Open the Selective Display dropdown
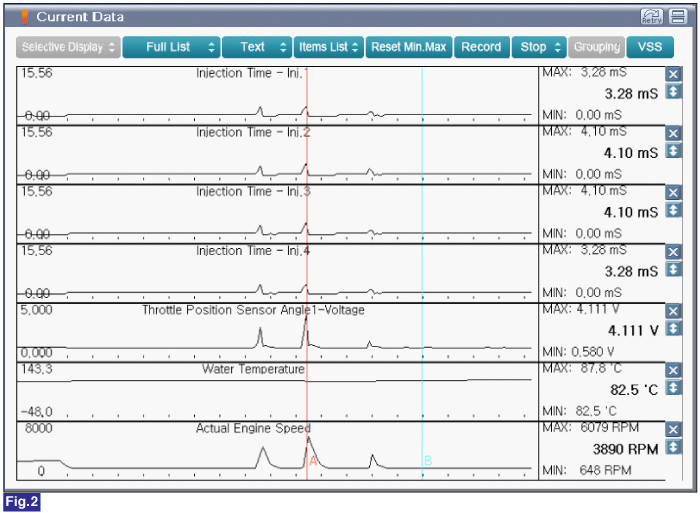 point(68,47)
